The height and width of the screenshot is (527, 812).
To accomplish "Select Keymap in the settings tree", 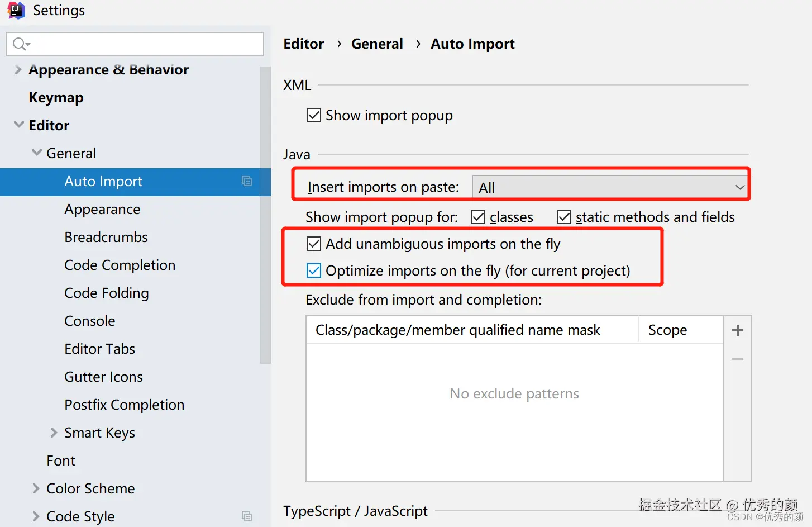I will click(56, 97).
